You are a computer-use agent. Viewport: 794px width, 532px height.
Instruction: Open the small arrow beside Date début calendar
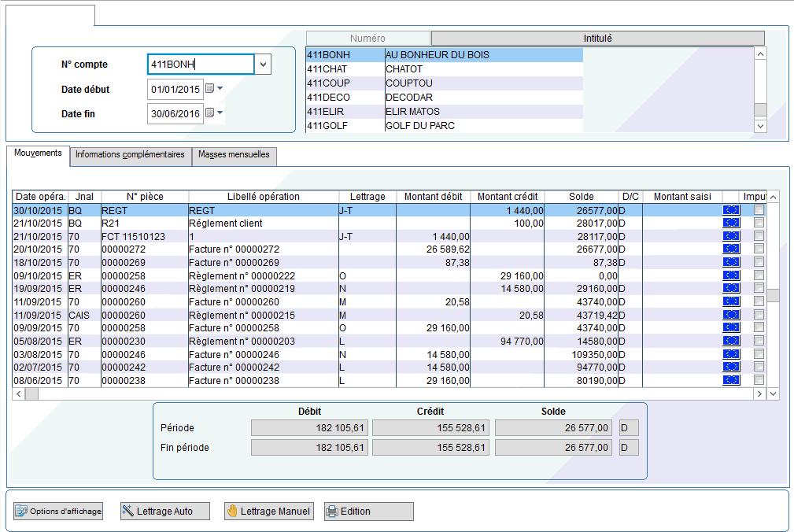click(220, 89)
